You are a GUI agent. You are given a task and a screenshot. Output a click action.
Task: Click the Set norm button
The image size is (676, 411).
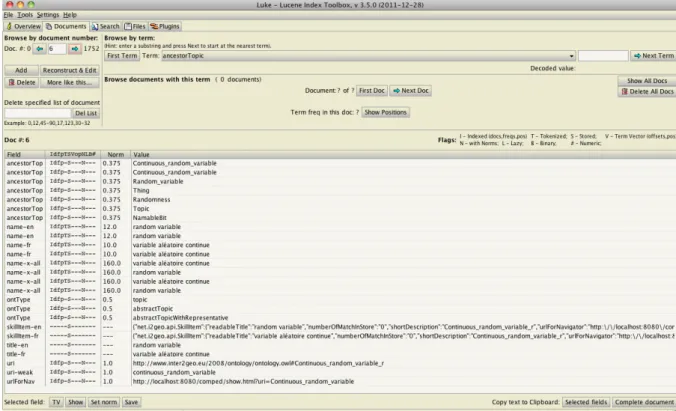(104, 402)
